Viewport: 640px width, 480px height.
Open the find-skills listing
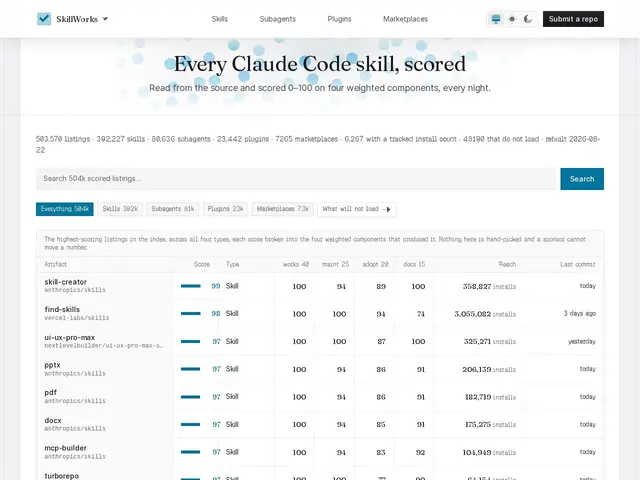(x=62, y=309)
